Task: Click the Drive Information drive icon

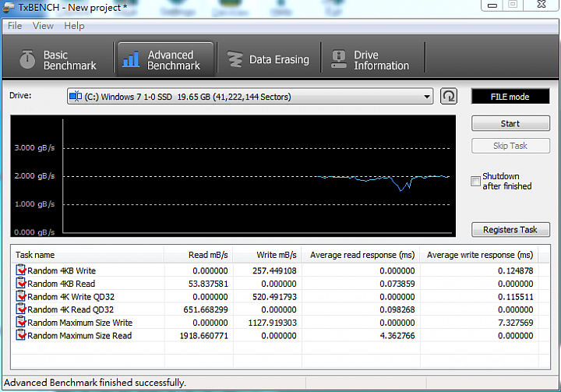Action: (338, 59)
